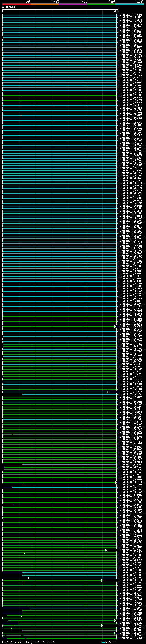Click the arrowhead on the UniRef100_A8N9R5 bar
Screen dimensions: 146x644
click(x=115, y=326)
